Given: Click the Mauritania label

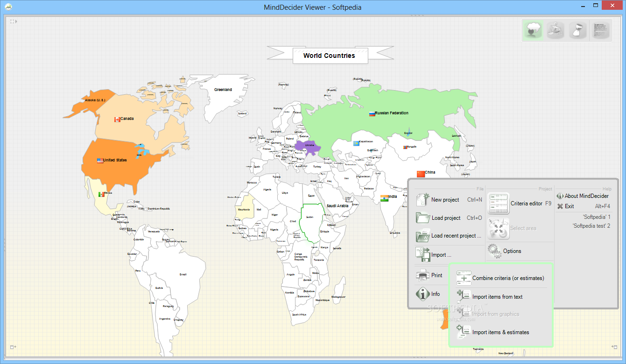Looking at the screenshot, I should pyautogui.click(x=244, y=210).
